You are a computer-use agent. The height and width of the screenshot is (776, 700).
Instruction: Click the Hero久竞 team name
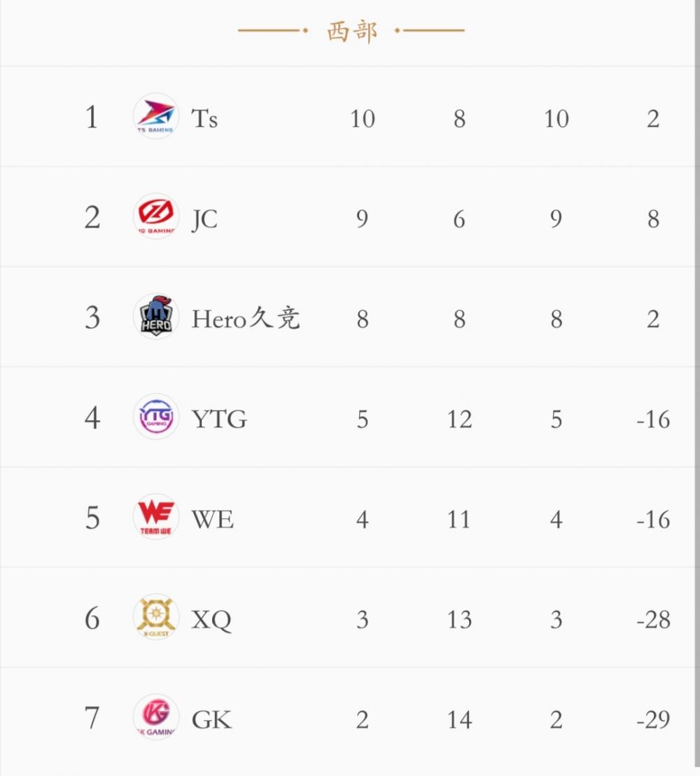pyautogui.click(x=246, y=319)
